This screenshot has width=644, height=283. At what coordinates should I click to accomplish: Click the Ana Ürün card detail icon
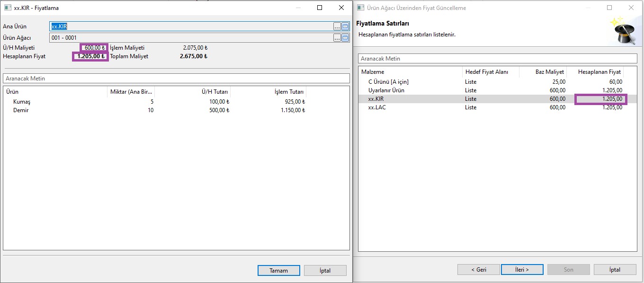click(x=345, y=27)
